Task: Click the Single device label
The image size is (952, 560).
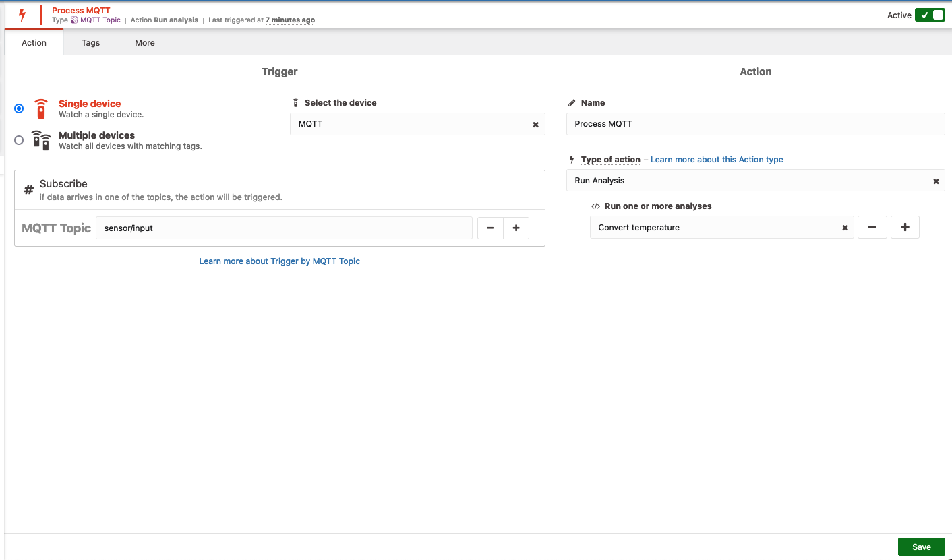Action: 90,104
